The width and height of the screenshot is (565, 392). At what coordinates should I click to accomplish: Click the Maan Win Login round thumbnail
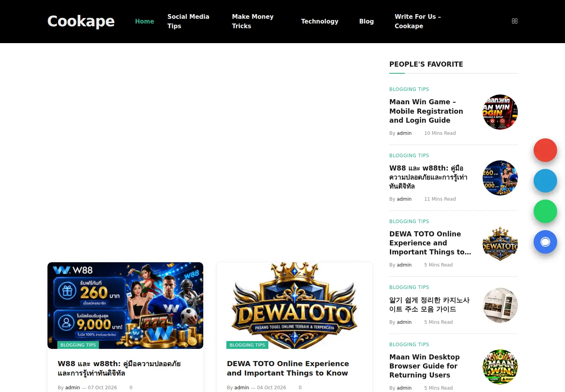coord(500,112)
